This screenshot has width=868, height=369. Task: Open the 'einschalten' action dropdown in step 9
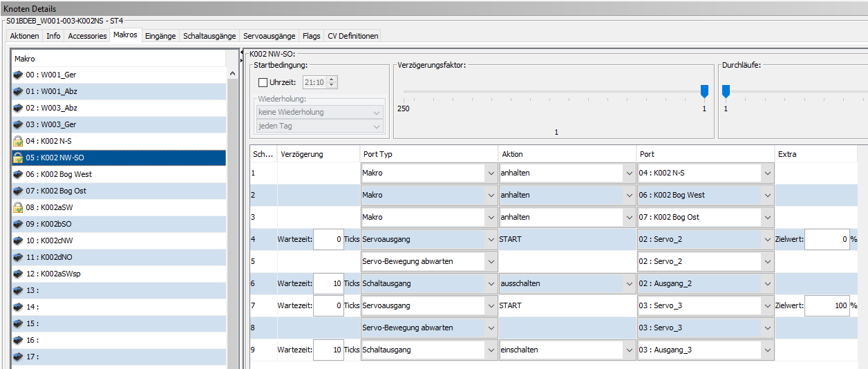[x=567, y=350]
